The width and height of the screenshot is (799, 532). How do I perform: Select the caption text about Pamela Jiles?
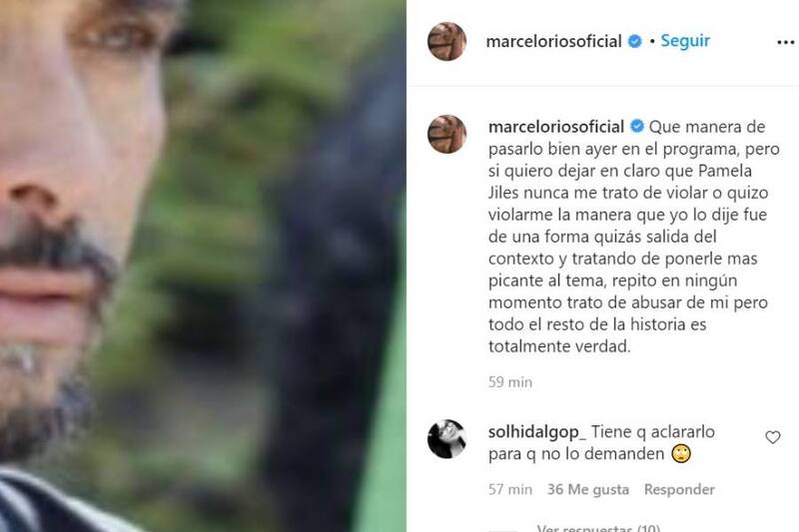[x=633, y=237]
